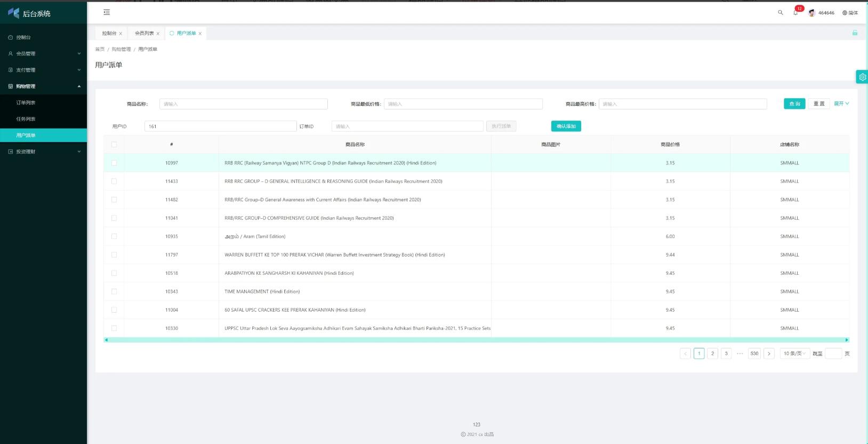Click the user avatar for 464646
868x444 pixels.
[811, 13]
